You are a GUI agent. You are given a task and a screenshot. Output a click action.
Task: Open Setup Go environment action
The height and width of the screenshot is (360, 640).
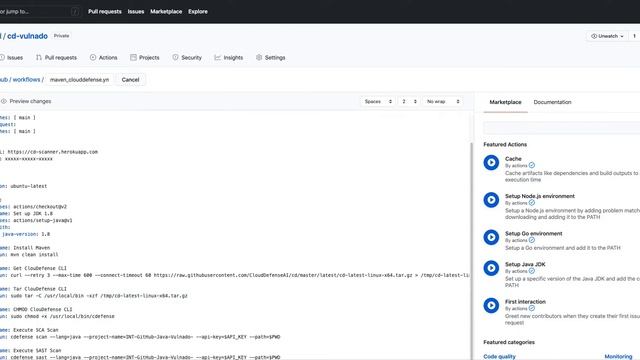point(533,233)
